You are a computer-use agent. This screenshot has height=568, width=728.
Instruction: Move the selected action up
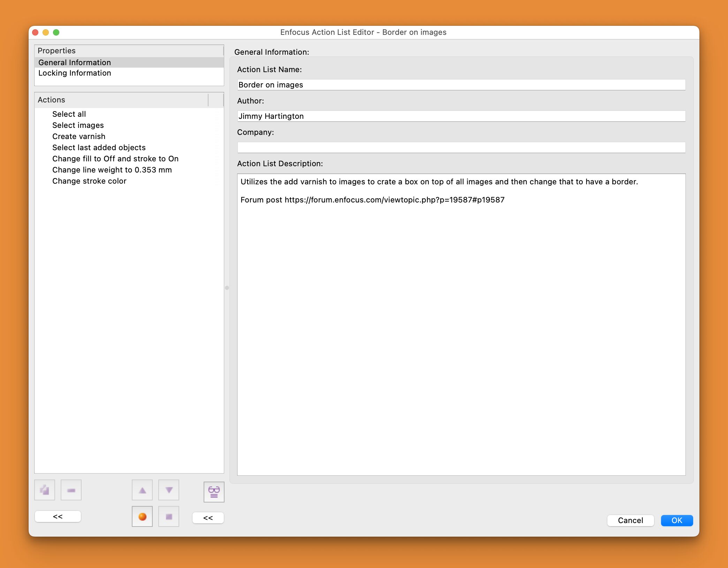[x=142, y=490]
